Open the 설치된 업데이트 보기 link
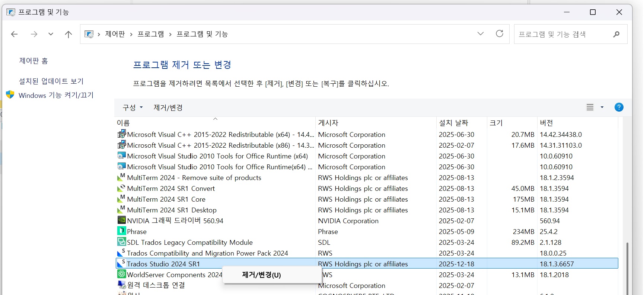Viewport: 644px width, 295px height. pos(51,81)
